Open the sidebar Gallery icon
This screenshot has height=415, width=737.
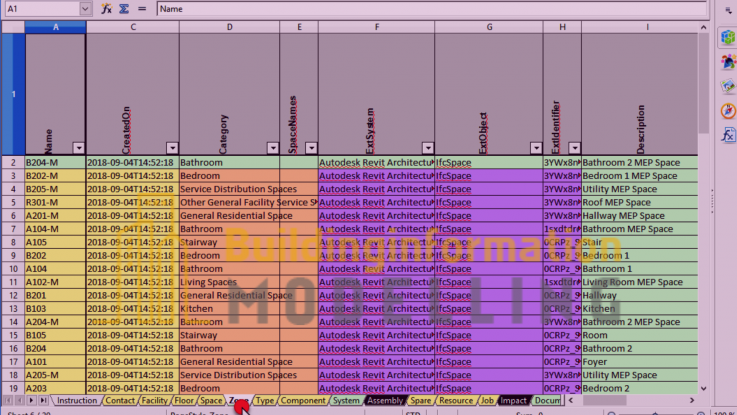pos(728,86)
